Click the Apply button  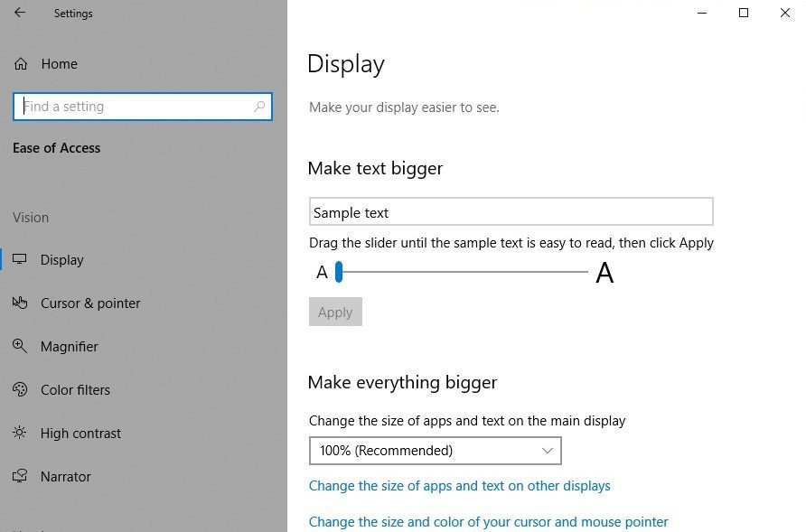point(335,312)
